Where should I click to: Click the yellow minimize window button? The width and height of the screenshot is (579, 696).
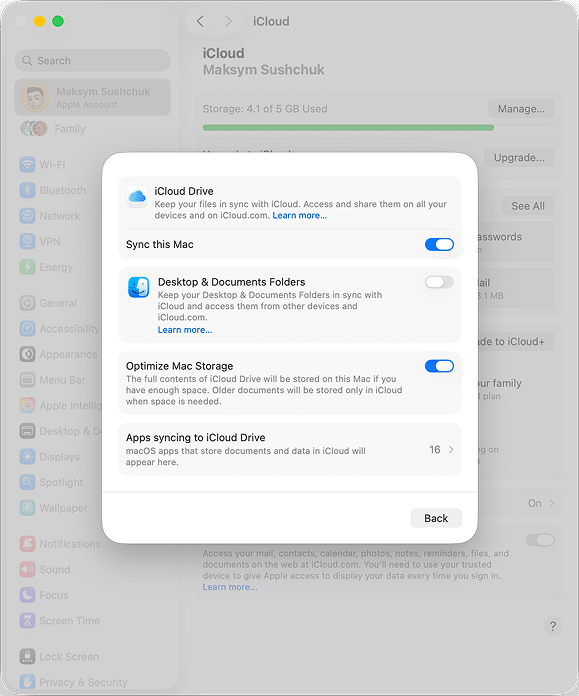point(40,21)
